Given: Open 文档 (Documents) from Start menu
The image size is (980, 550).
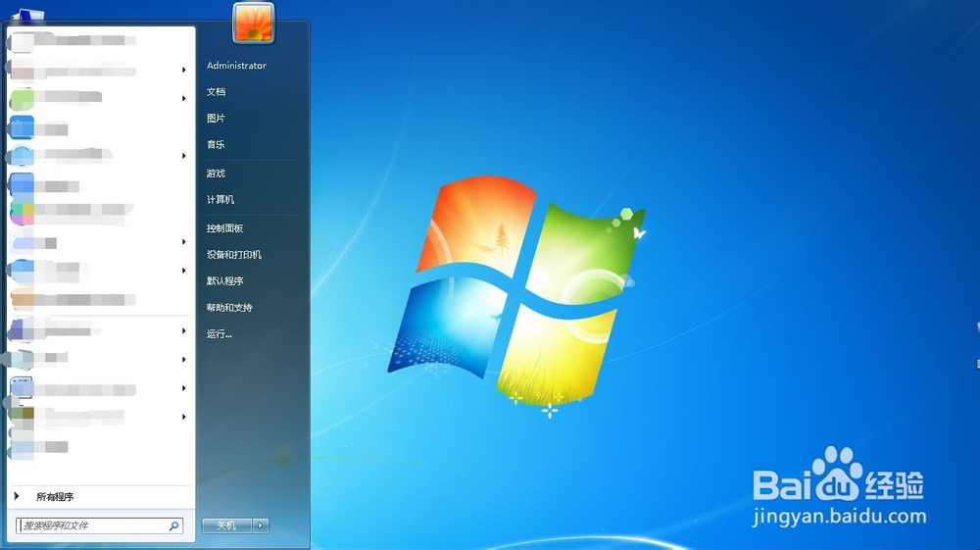Looking at the screenshot, I should 216,92.
